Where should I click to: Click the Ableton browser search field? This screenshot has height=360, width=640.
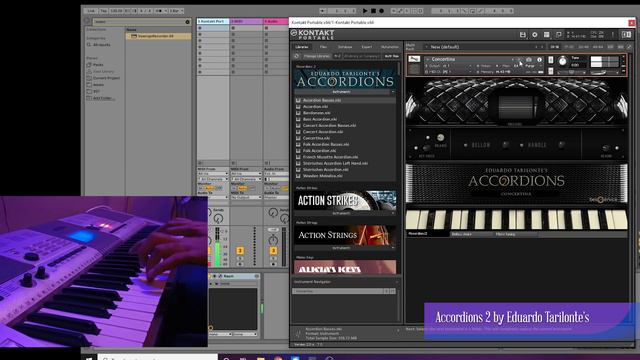(139, 22)
